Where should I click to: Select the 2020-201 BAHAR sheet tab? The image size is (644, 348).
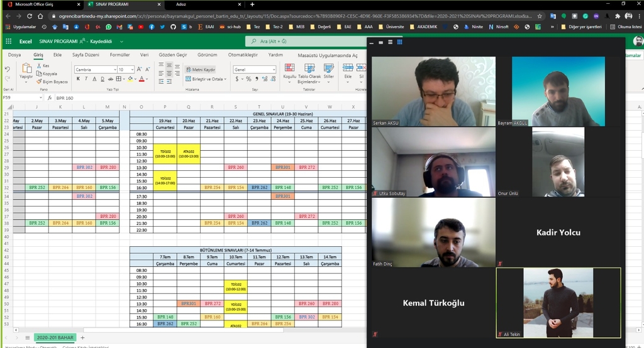coord(55,338)
